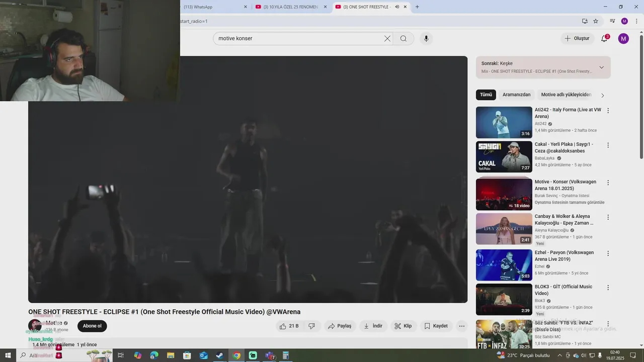Open BLOK3 GİT video thumbnail
The width and height of the screenshot is (644, 362).
[x=504, y=300]
